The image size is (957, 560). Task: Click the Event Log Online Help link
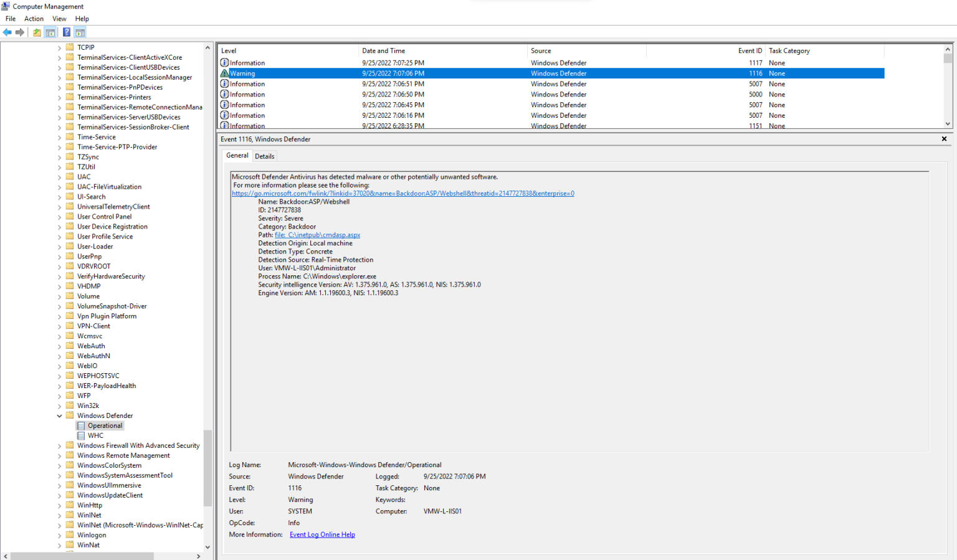322,534
